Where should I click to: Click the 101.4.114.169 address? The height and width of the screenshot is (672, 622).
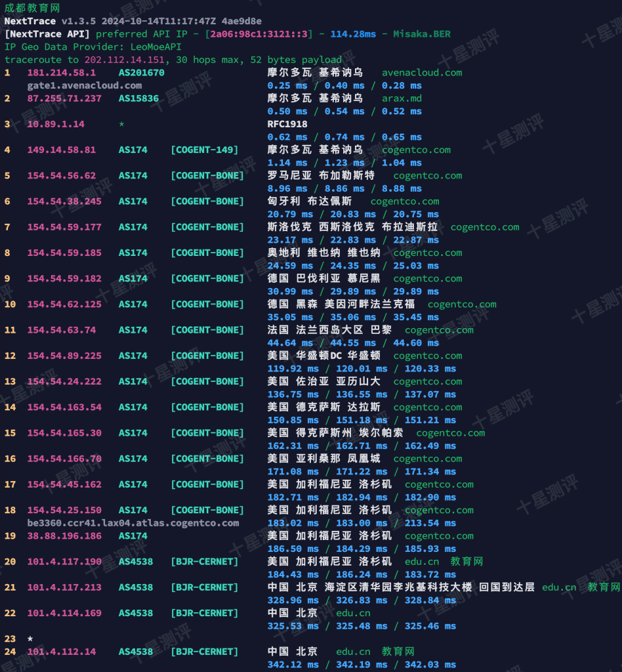pos(64,613)
